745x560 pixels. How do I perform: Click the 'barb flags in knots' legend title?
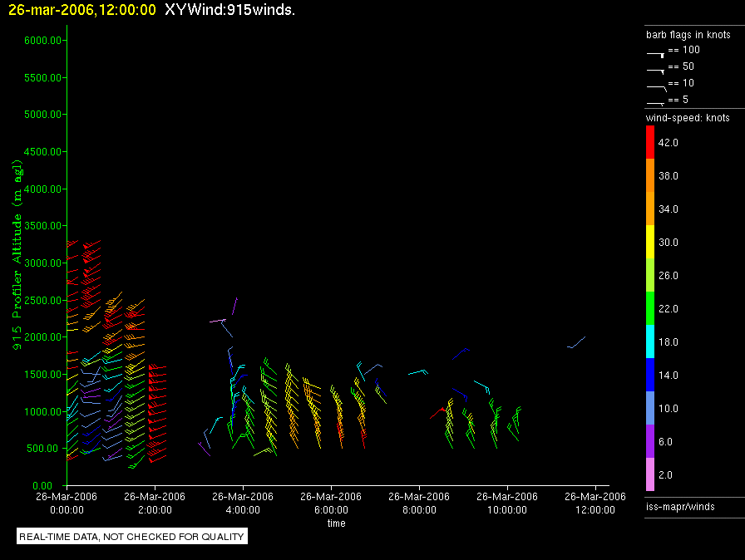[688, 35]
